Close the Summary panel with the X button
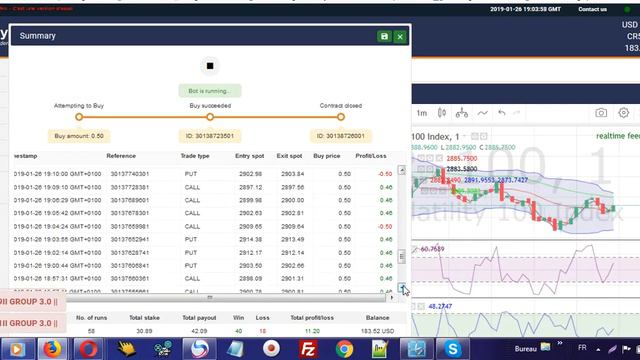The height and width of the screenshot is (360, 640). 400,37
